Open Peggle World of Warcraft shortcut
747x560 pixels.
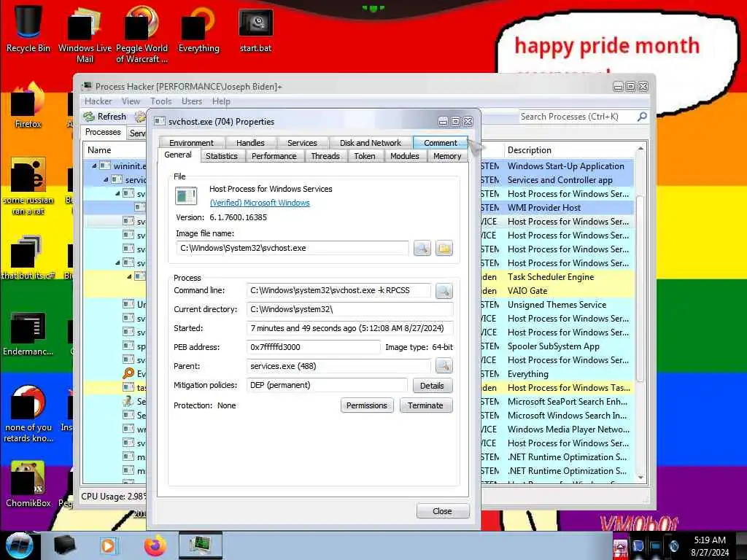(142, 34)
